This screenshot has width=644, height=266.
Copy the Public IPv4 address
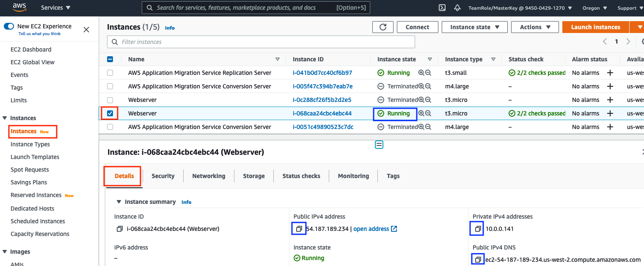pos(299,229)
